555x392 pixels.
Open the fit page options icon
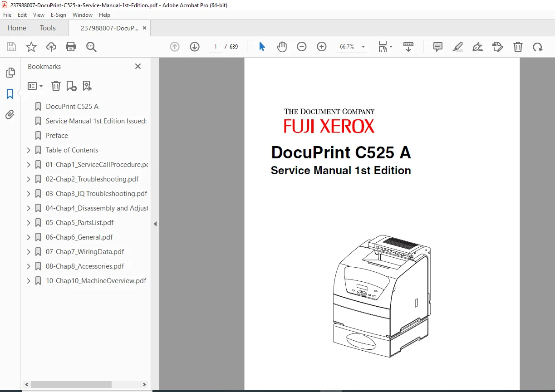point(385,47)
